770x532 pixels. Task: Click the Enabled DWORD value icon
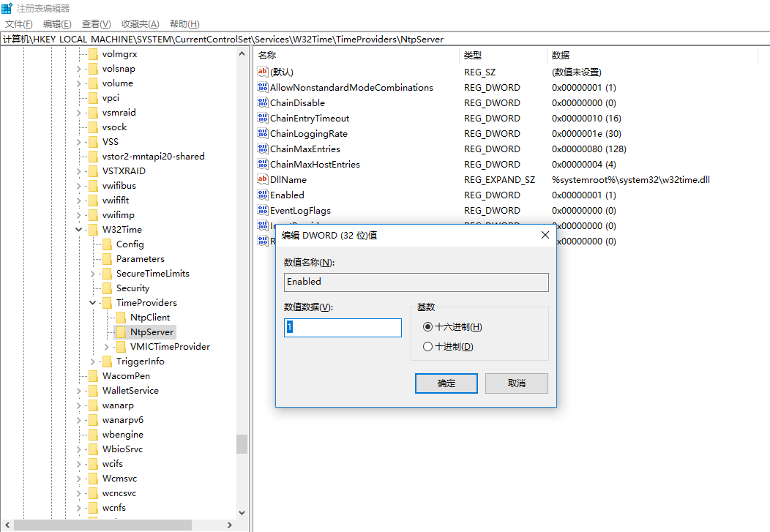click(x=263, y=195)
